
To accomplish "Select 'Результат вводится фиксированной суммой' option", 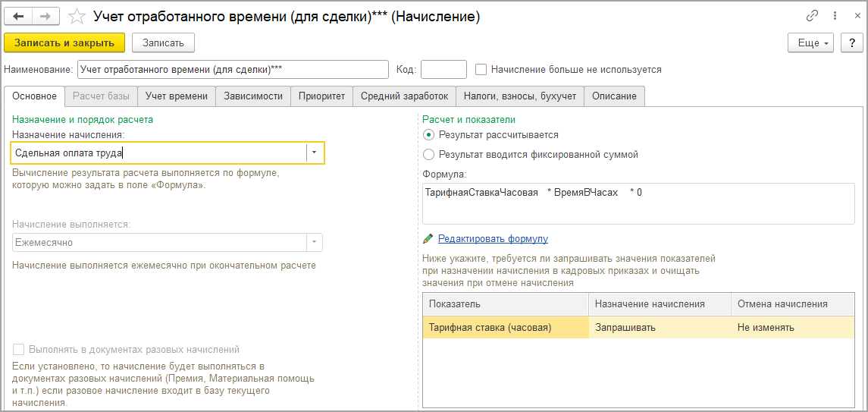I will coord(429,154).
